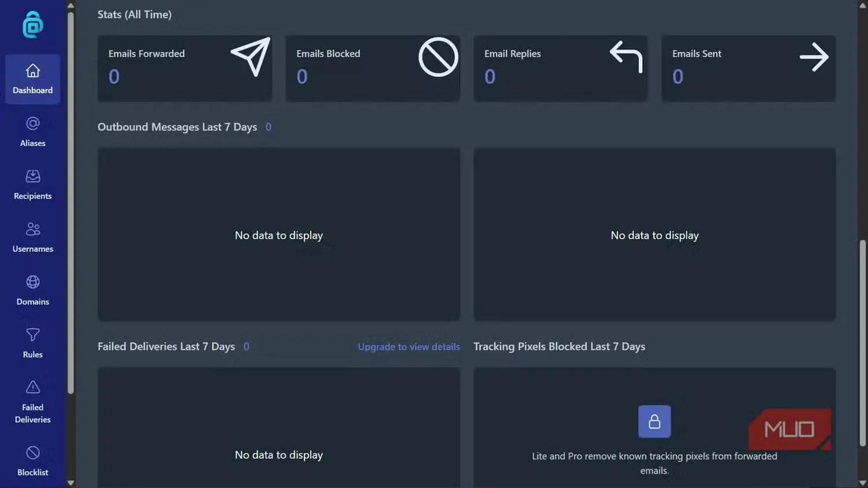The height and width of the screenshot is (488, 868).
Task: Click the reply arrow icon on Email Replies
Action: (626, 57)
